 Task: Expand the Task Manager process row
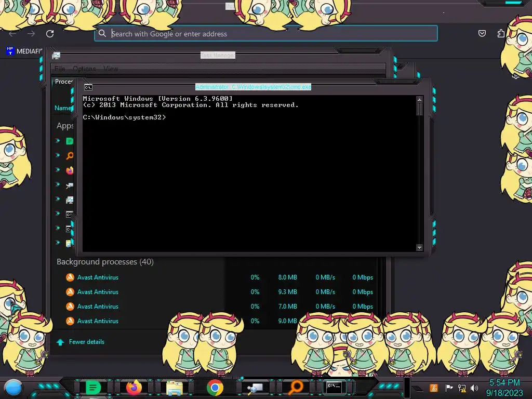[x=58, y=199]
